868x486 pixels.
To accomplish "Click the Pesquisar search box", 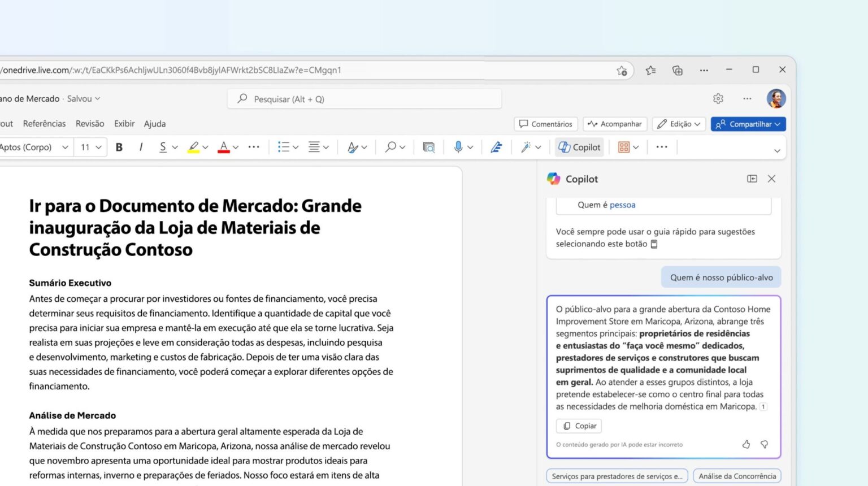I will click(364, 99).
